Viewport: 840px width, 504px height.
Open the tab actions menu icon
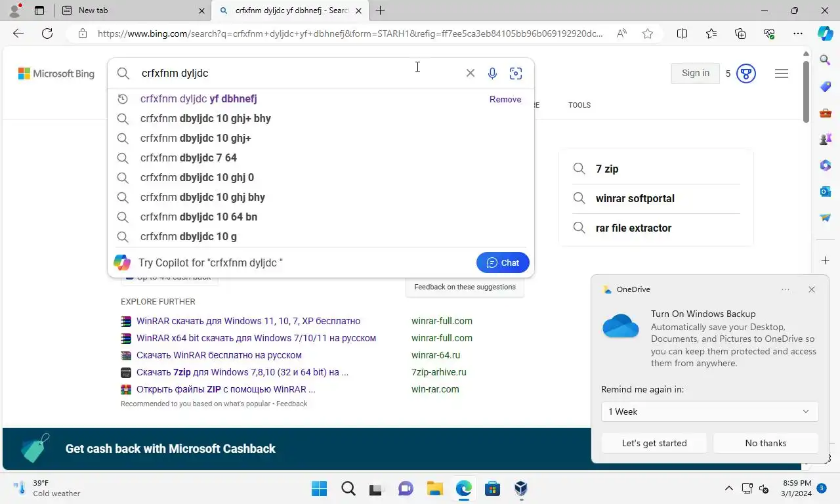click(39, 10)
